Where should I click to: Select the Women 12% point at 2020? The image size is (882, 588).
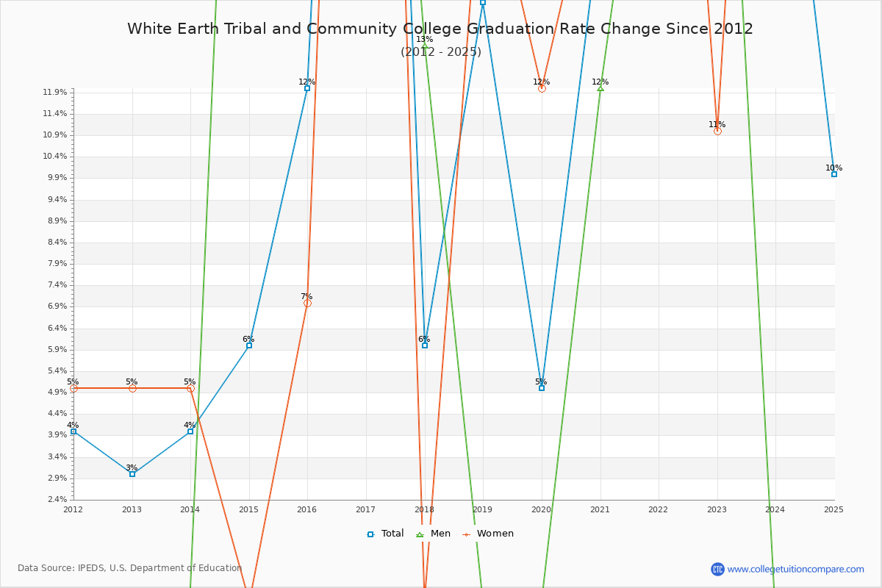point(542,88)
